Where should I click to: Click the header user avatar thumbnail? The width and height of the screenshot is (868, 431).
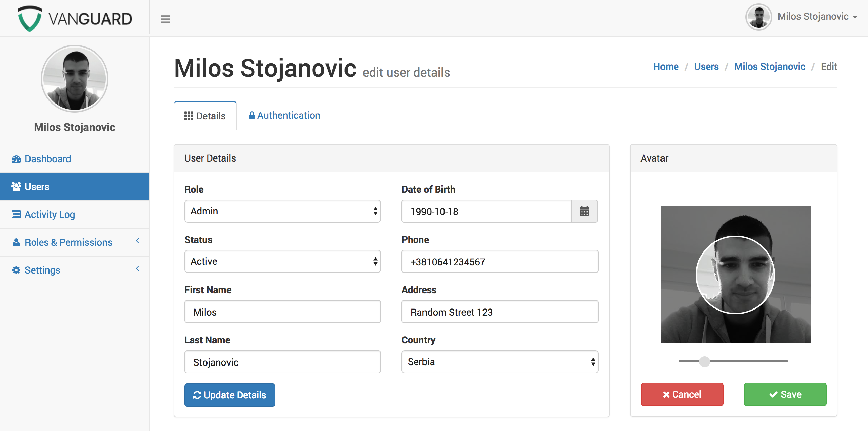coord(758,17)
